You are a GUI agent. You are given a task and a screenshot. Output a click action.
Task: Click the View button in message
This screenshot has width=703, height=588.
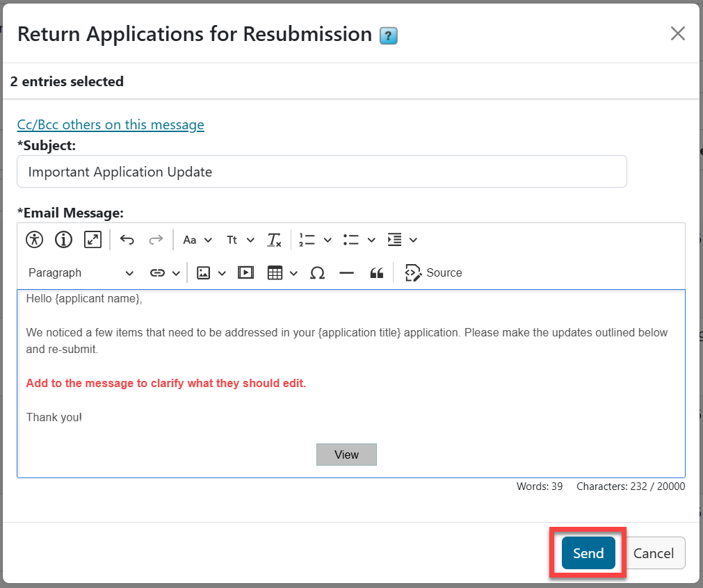pos(346,455)
